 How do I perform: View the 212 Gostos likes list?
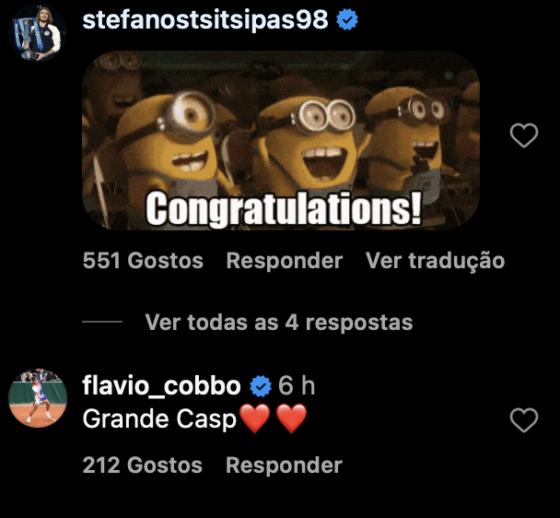click(x=142, y=465)
